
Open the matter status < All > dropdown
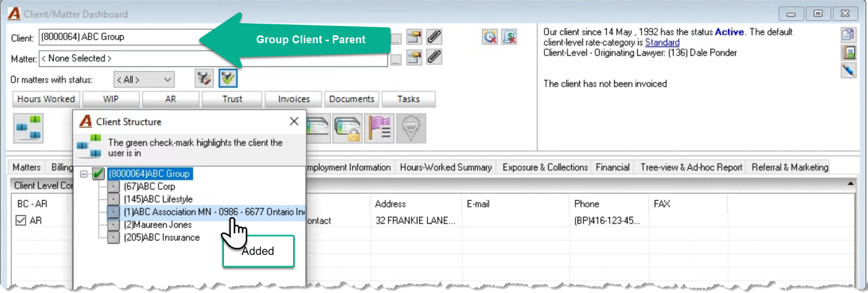[144, 80]
